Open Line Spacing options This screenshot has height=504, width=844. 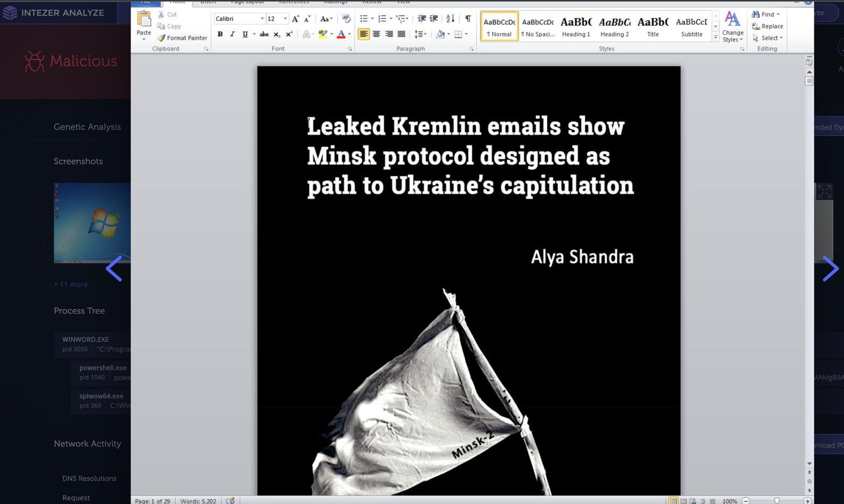pyautogui.click(x=420, y=34)
